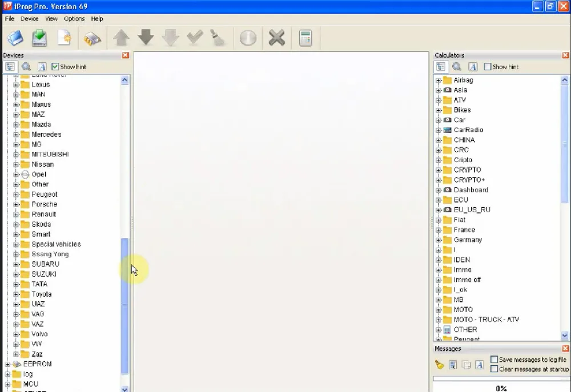Select the Renault folder

44,214
